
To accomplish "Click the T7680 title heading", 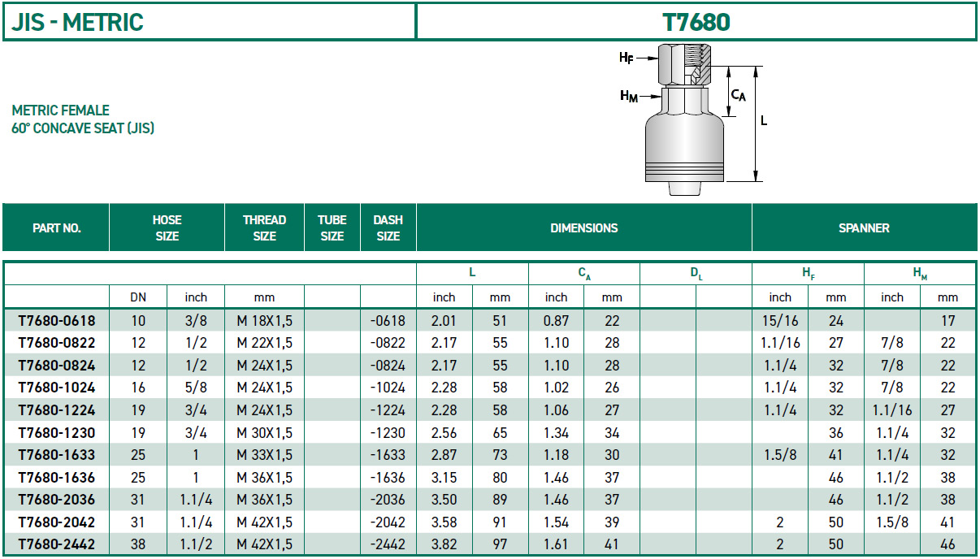I will (x=696, y=22).
